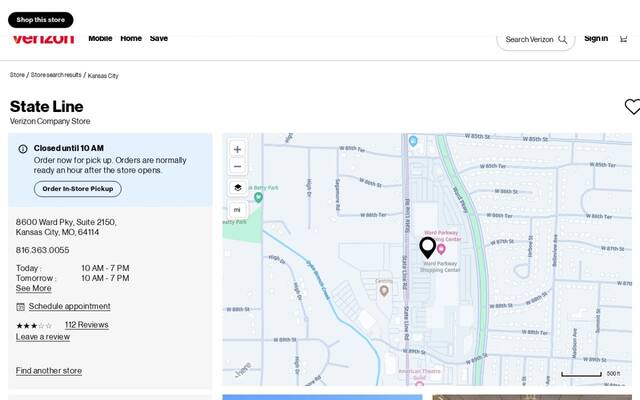This screenshot has height=400, width=640.
Task: Click the HERE logo on the map
Action: tap(243, 369)
